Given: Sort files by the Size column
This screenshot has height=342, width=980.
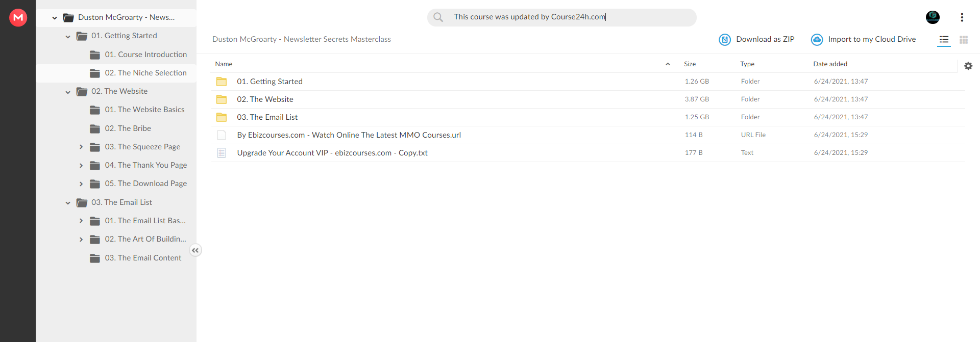Looking at the screenshot, I should pos(690,64).
